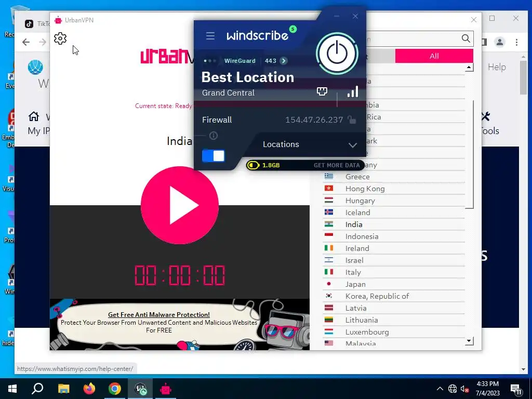Click the Windscribe network ethernet icon
Image resolution: width=532 pixels, height=399 pixels.
322,91
